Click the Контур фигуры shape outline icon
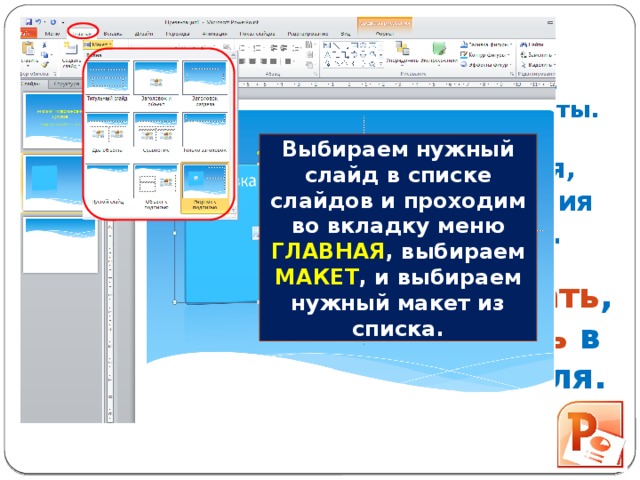 (464, 55)
